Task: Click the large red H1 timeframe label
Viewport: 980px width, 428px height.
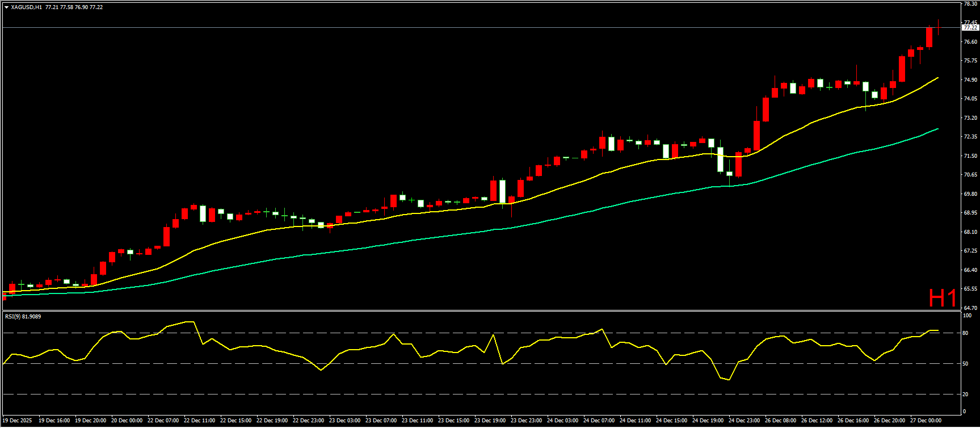Action: click(943, 298)
